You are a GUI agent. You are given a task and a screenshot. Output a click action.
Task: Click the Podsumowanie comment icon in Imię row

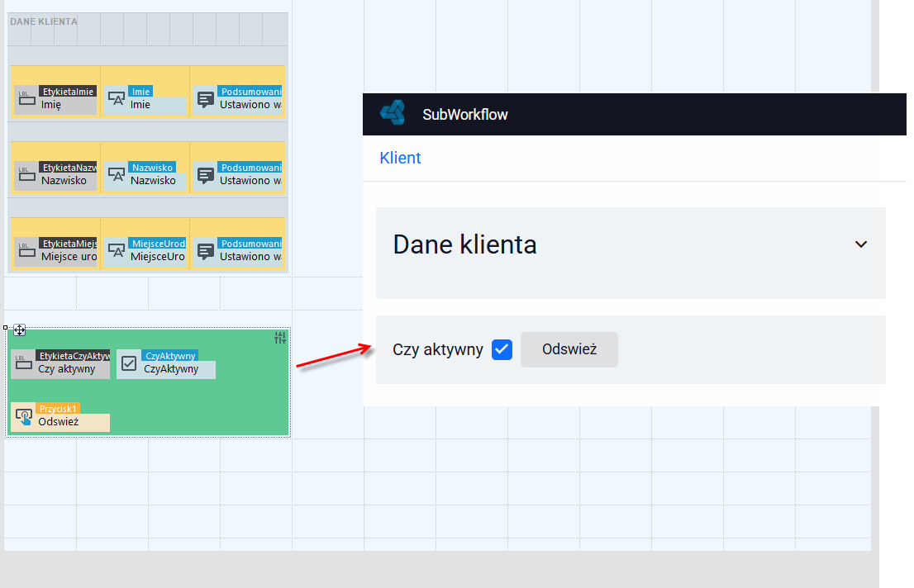(x=206, y=99)
